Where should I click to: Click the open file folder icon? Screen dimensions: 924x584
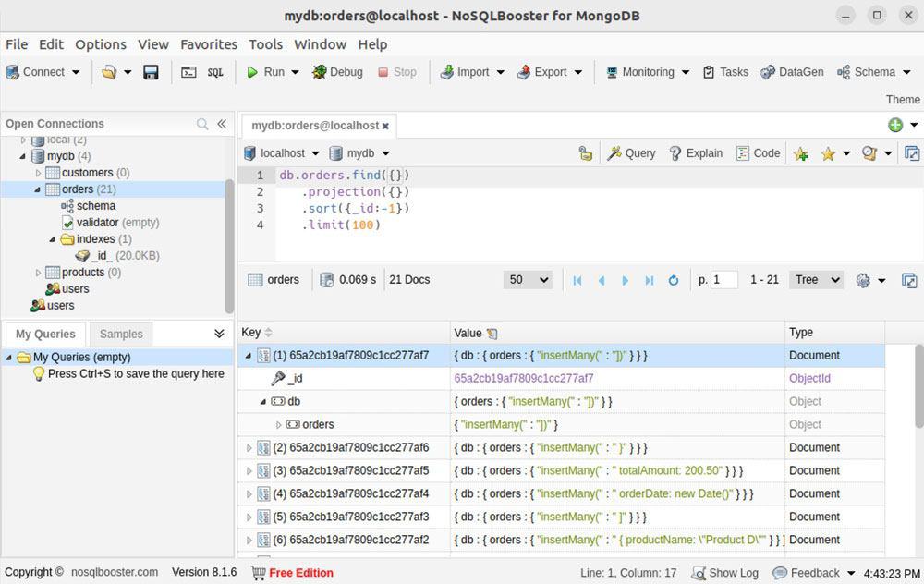tap(109, 72)
